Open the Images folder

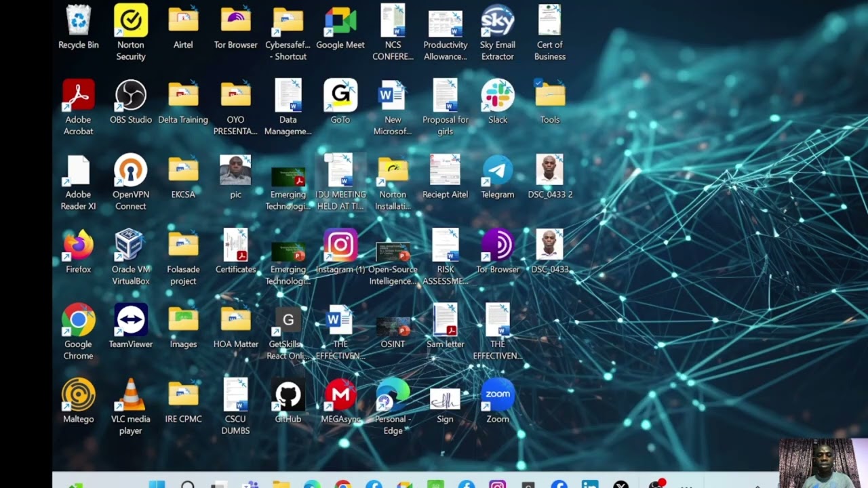tap(183, 319)
